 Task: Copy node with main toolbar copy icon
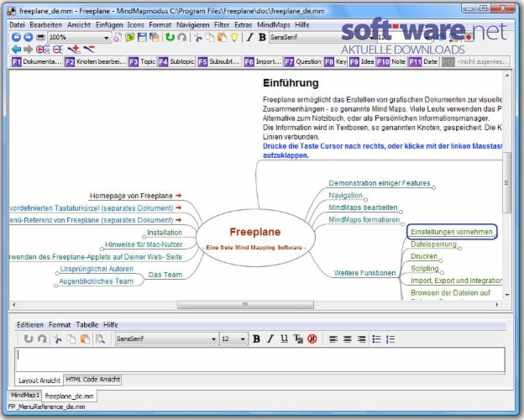[210, 38]
